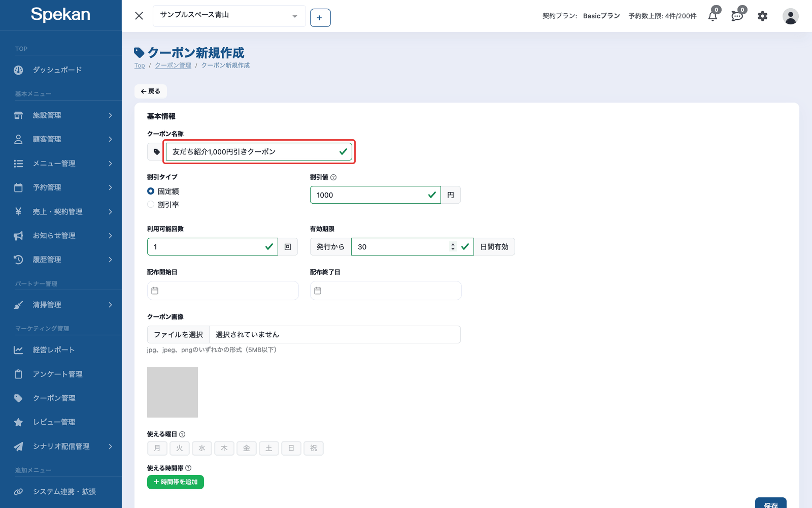Toggle the 金 weekday button
812x508 pixels.
(x=247, y=448)
